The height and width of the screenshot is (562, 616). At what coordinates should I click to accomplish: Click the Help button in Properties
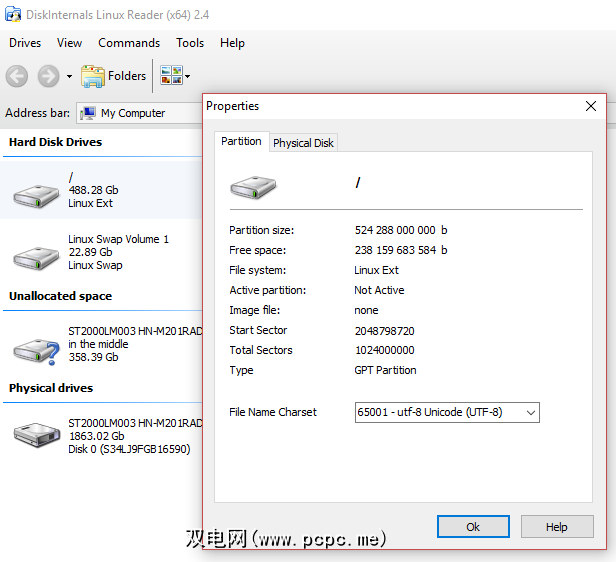(x=557, y=527)
